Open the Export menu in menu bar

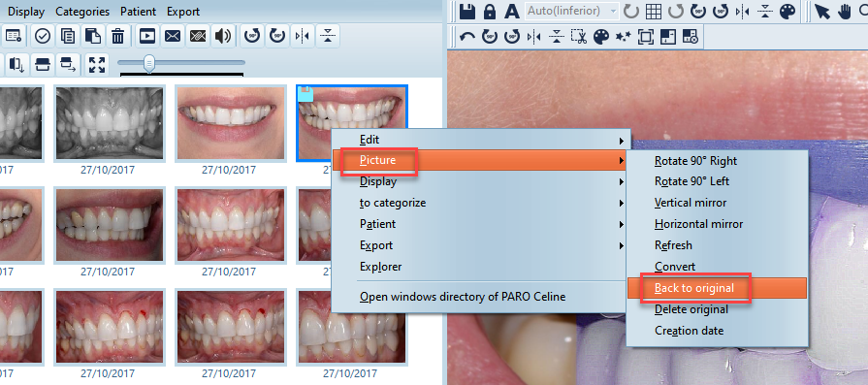coord(183,11)
